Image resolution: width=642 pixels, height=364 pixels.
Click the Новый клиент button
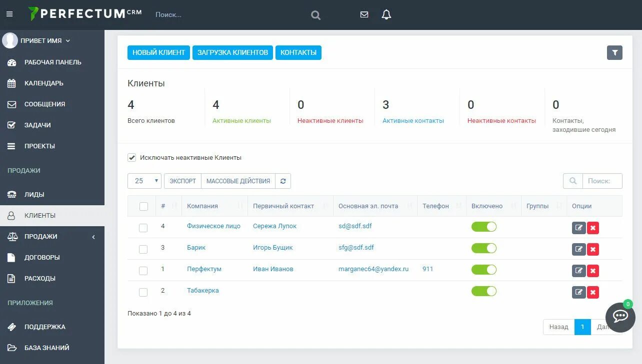pos(158,52)
